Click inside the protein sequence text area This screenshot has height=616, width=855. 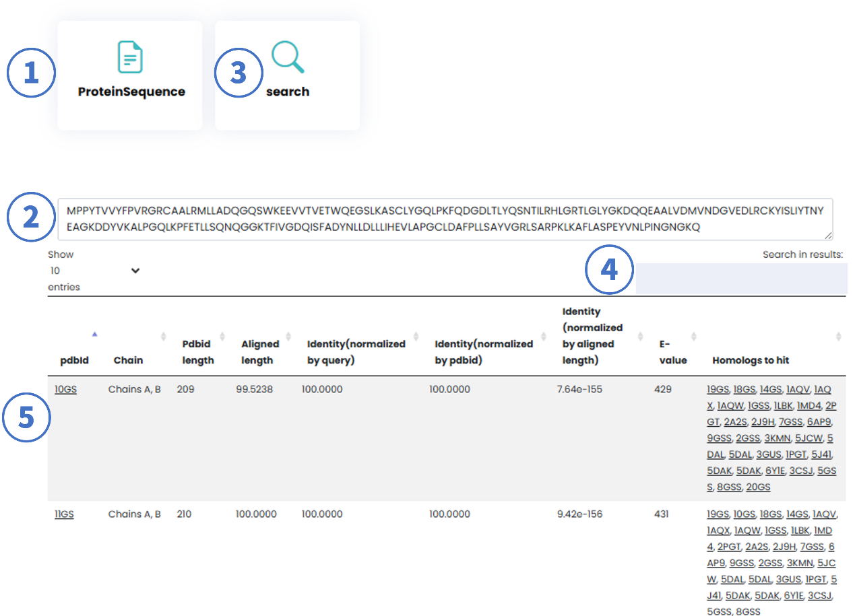445,219
